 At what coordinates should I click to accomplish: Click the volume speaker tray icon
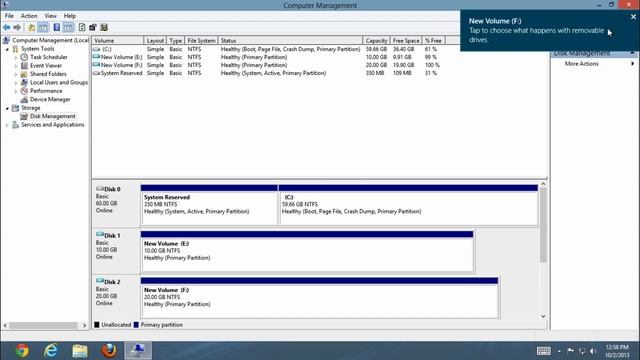point(593,351)
